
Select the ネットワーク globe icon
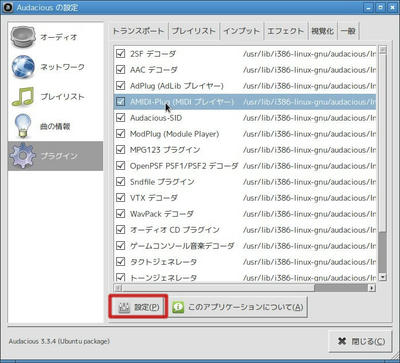click(x=23, y=67)
